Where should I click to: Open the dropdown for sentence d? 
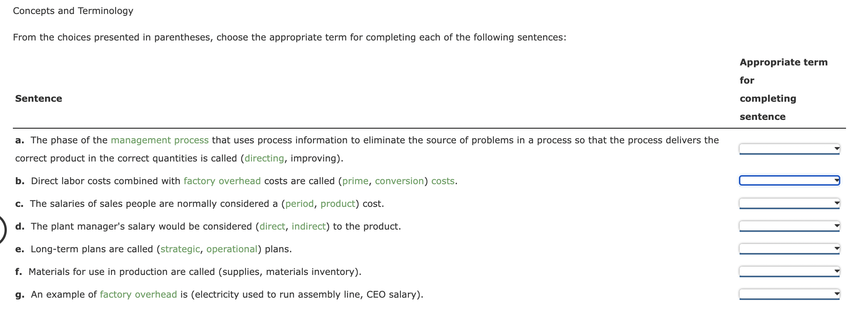789,226
